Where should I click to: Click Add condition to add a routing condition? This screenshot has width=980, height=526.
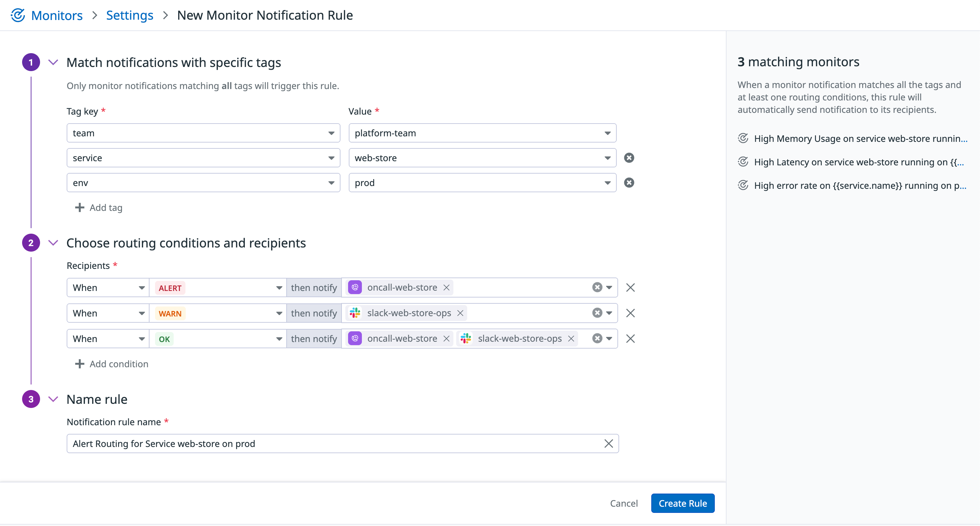pos(111,363)
